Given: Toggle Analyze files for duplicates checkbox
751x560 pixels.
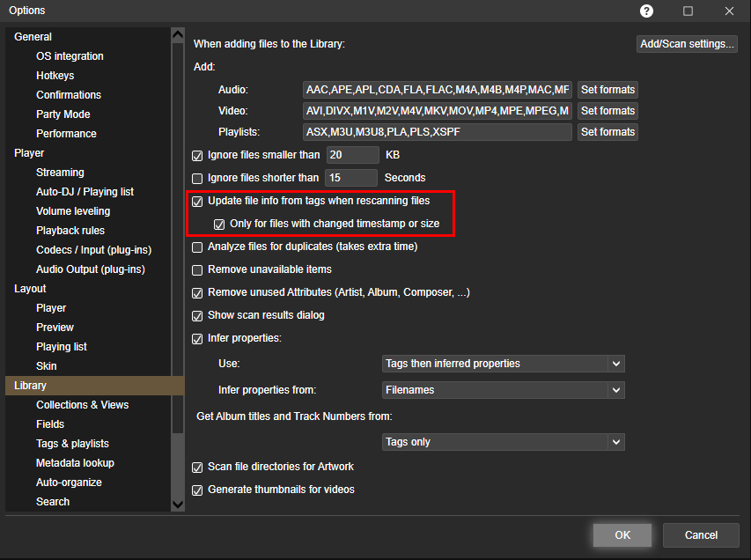Looking at the screenshot, I should 197,247.
